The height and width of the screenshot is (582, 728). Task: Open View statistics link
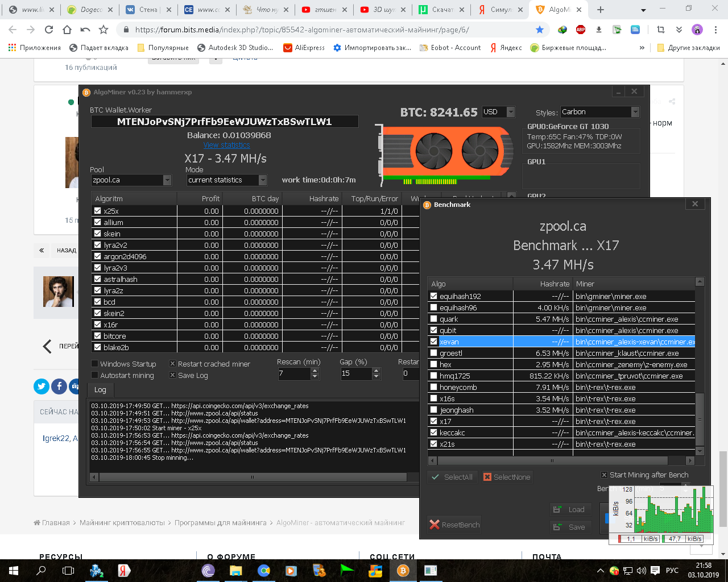[x=226, y=145]
